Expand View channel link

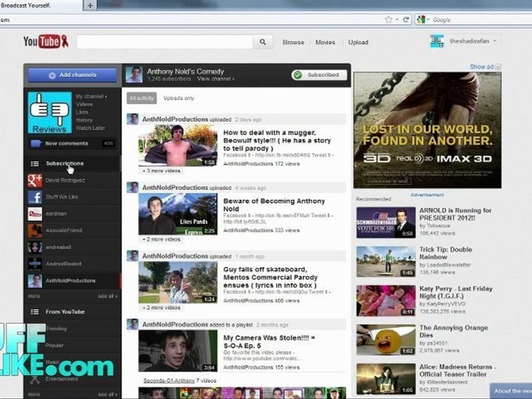pyautogui.click(x=216, y=79)
